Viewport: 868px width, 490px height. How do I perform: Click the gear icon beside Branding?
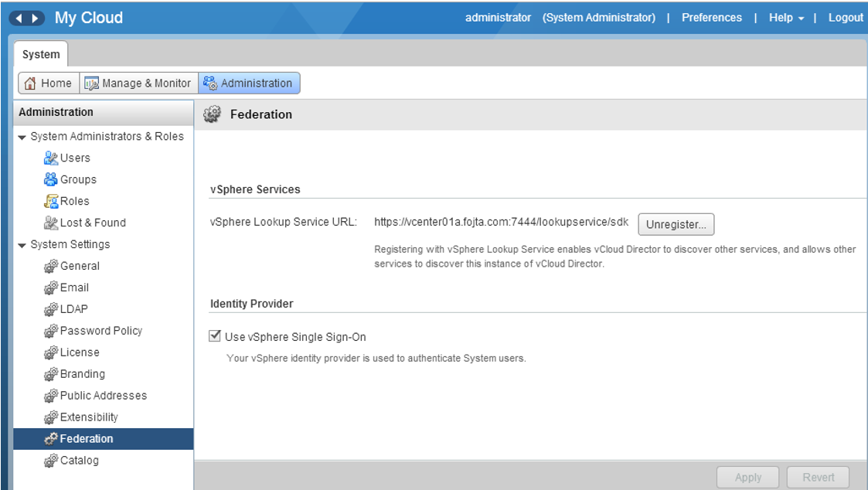(x=51, y=375)
